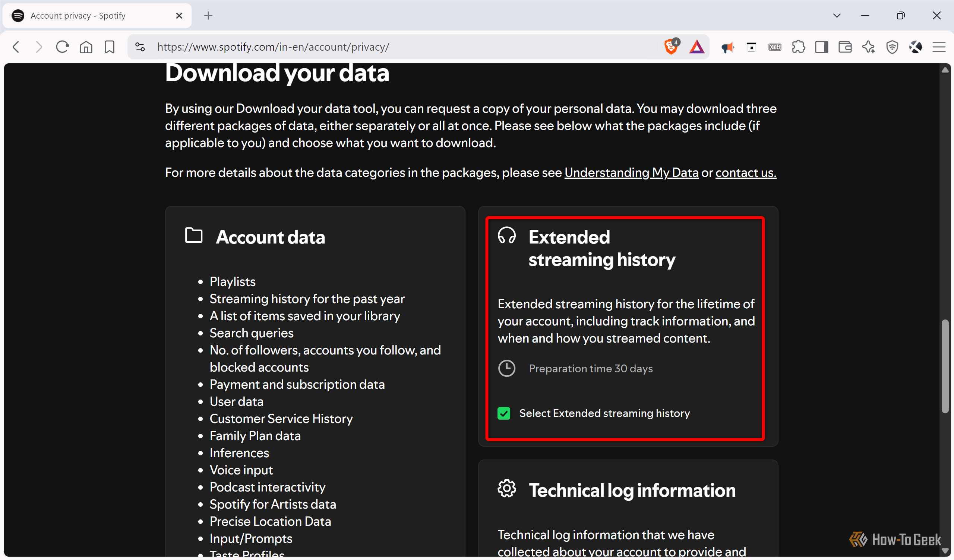Close the Account privacy - Spotify tab
Screen dimensions: 954x560
coord(179,16)
